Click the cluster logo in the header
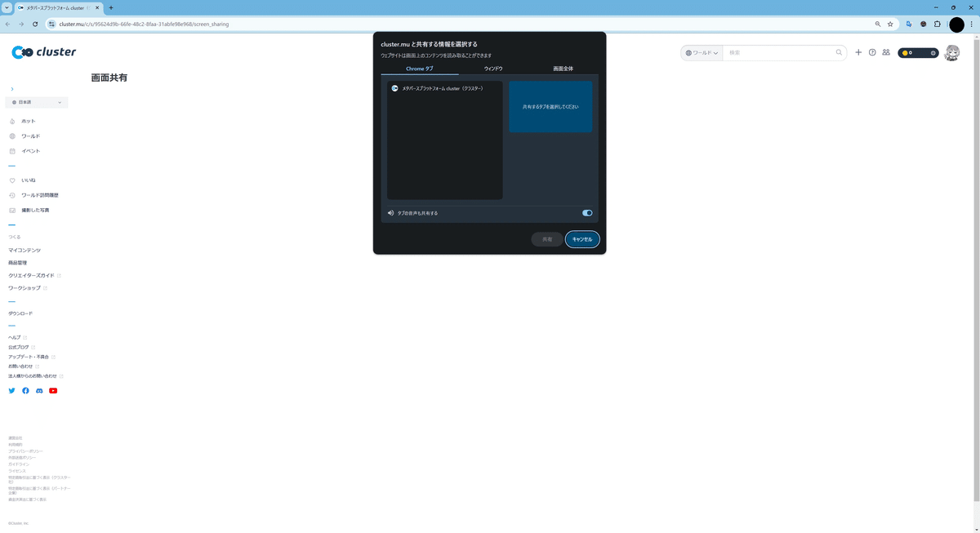The width and height of the screenshot is (980, 533). click(x=44, y=52)
